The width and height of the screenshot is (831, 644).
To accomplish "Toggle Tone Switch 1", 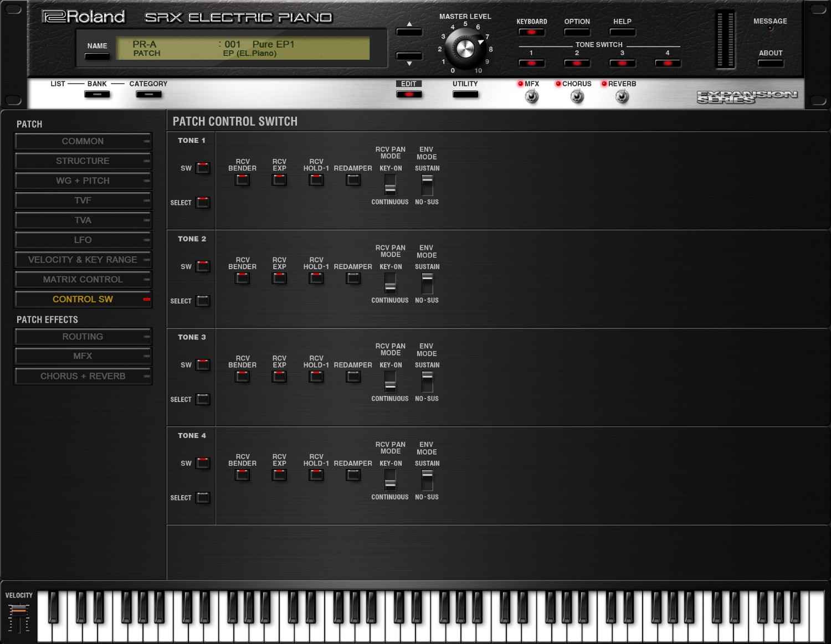I will click(531, 63).
